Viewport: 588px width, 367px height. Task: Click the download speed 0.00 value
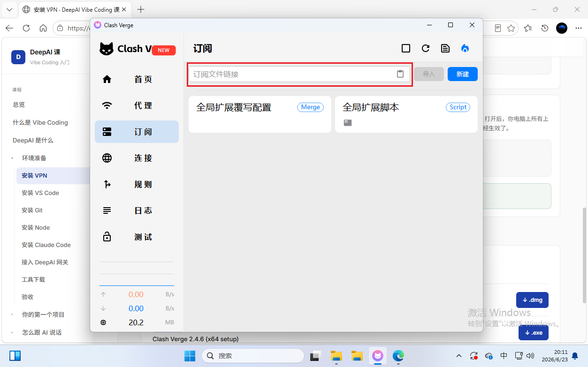[136, 308]
